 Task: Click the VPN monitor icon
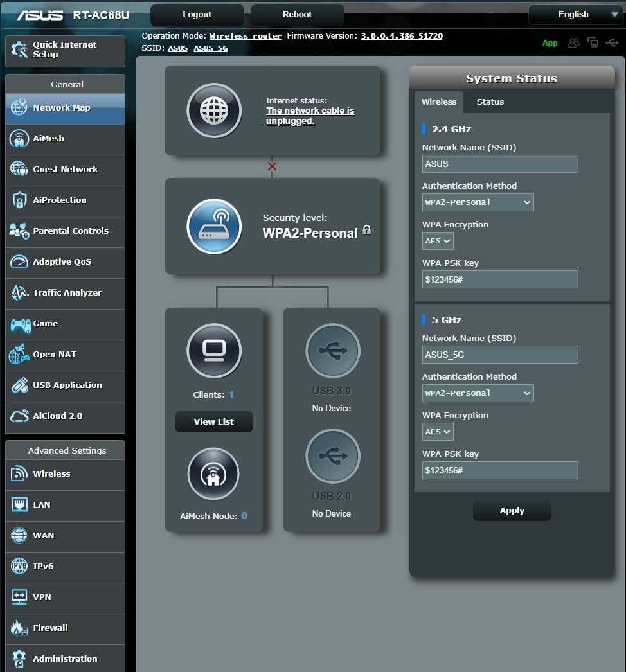[19, 597]
